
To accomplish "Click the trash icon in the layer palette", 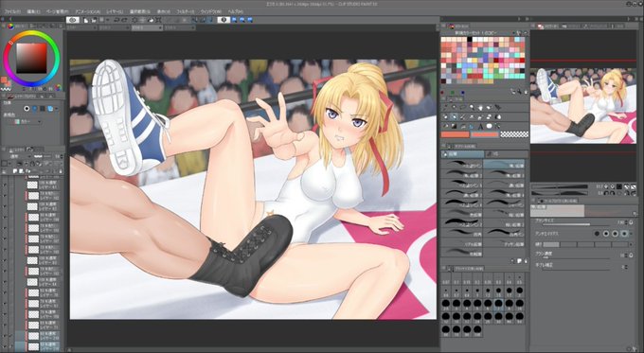I will click(x=61, y=170).
